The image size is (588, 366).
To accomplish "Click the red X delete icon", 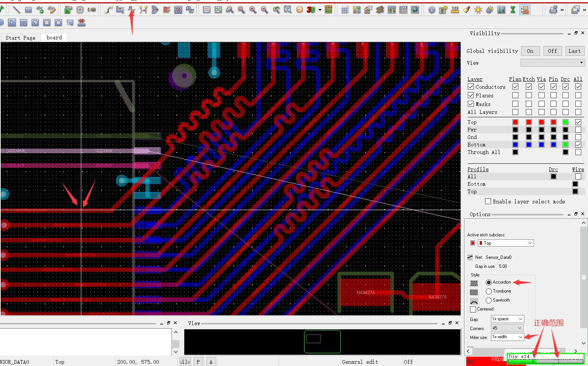I will tap(81, 23).
